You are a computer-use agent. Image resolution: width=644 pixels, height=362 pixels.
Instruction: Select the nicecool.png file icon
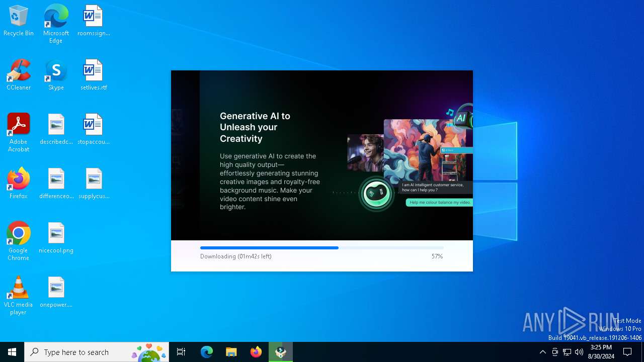coord(56,238)
